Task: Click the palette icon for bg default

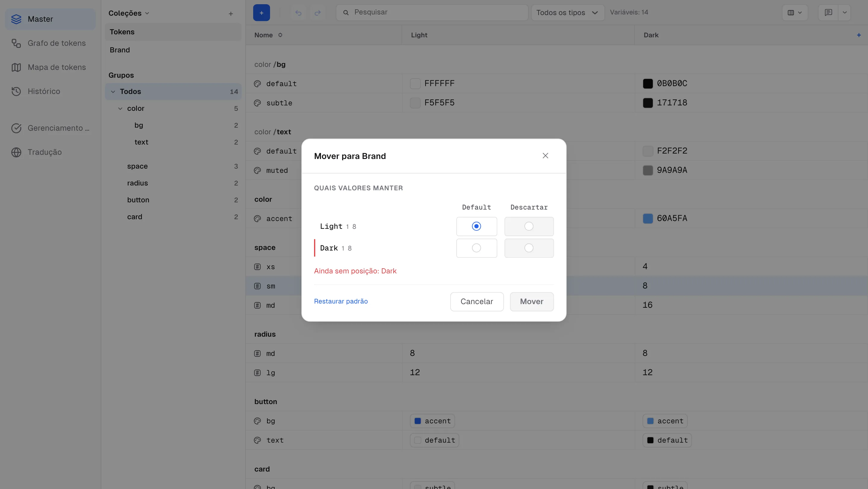Action: [257, 83]
